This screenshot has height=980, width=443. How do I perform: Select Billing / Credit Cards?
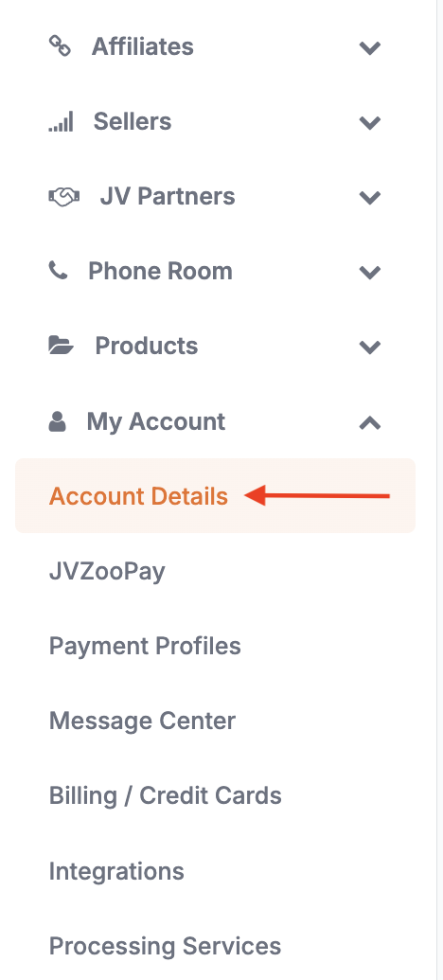click(x=166, y=795)
